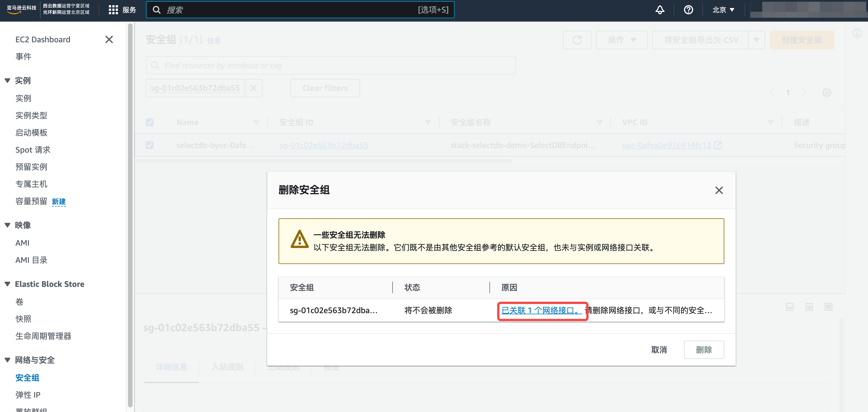Open the table preferences gear icon

pos(827,92)
